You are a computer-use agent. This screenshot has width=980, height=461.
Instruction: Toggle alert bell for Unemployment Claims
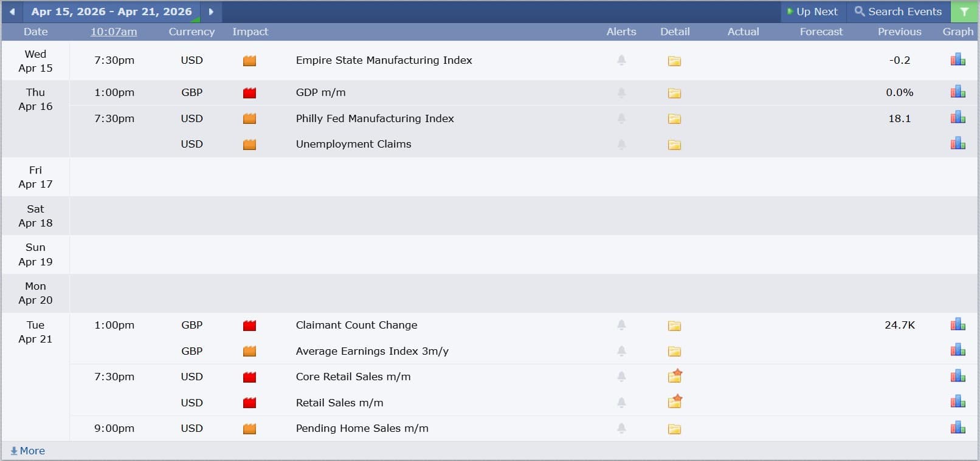(621, 144)
